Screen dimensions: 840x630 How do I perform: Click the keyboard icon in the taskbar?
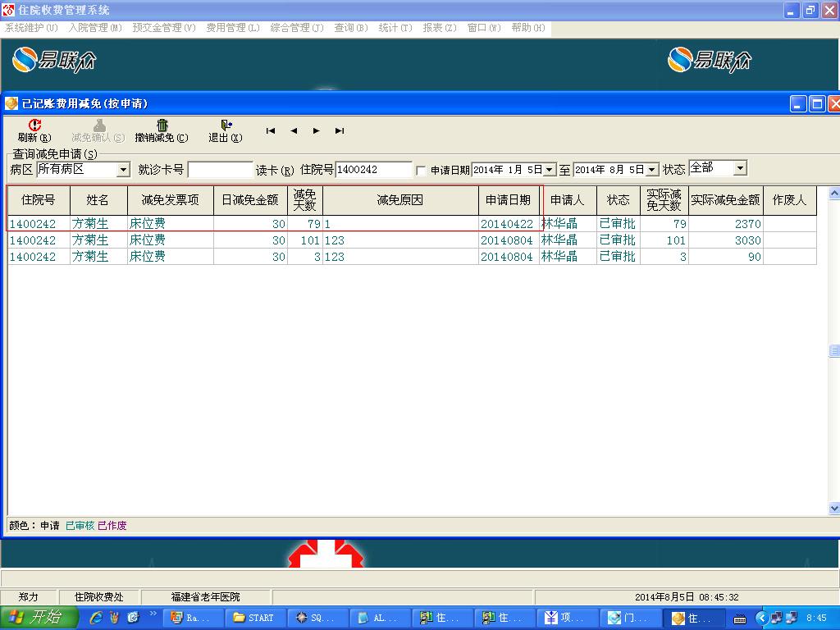point(740,619)
